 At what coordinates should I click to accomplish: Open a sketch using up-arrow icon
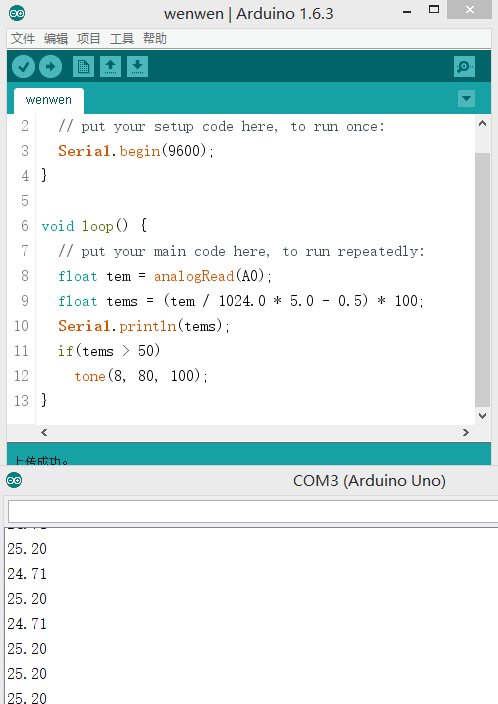[x=110, y=67]
